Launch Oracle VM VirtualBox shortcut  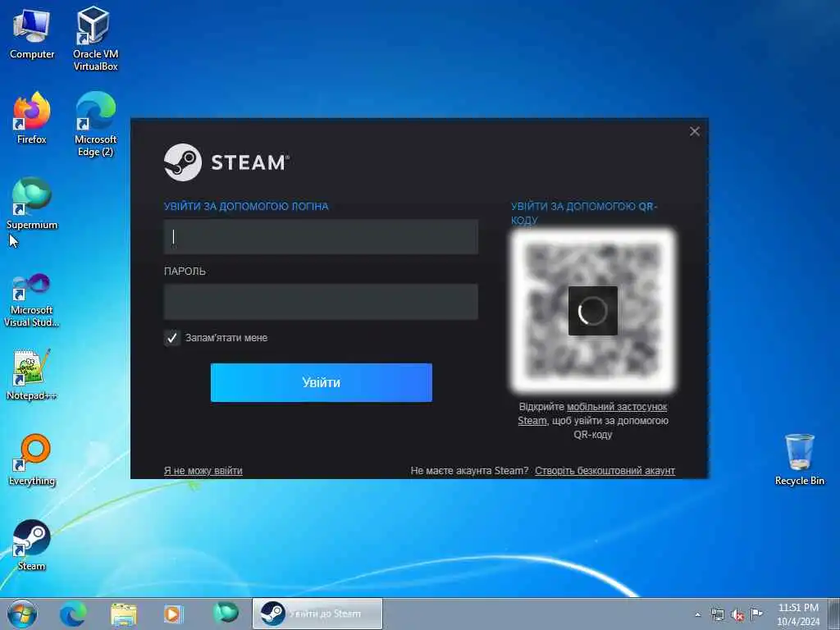click(x=95, y=39)
